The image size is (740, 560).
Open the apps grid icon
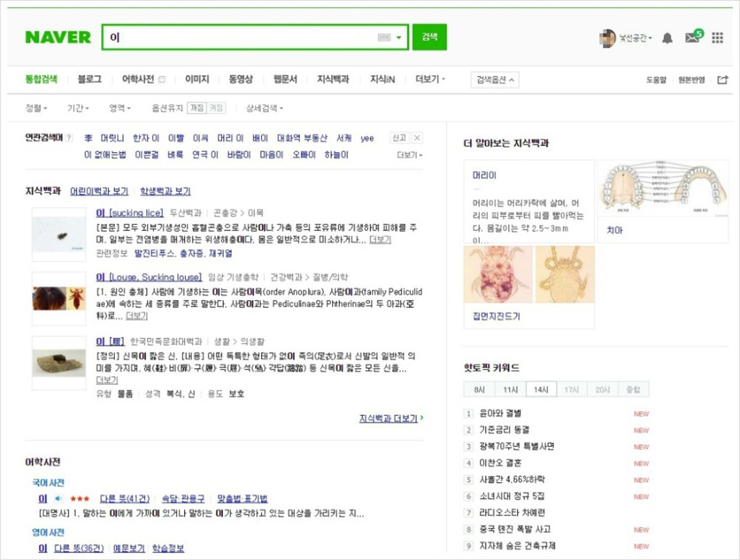click(x=718, y=38)
